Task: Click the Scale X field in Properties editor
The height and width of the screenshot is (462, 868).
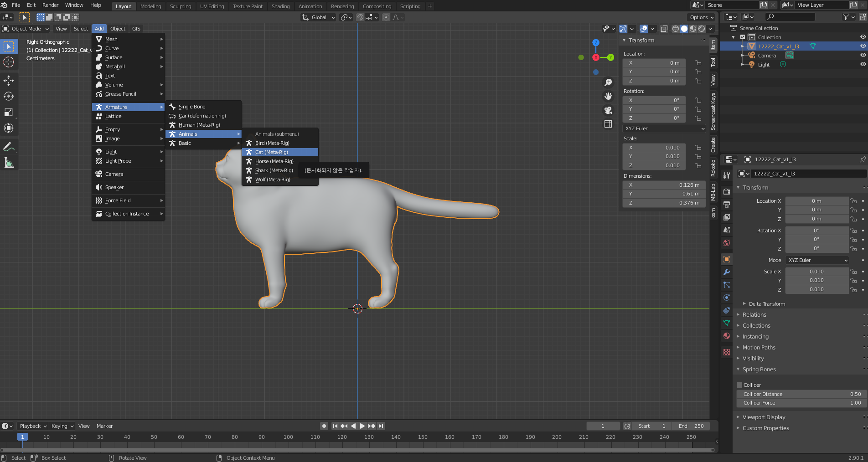Action: click(x=816, y=272)
